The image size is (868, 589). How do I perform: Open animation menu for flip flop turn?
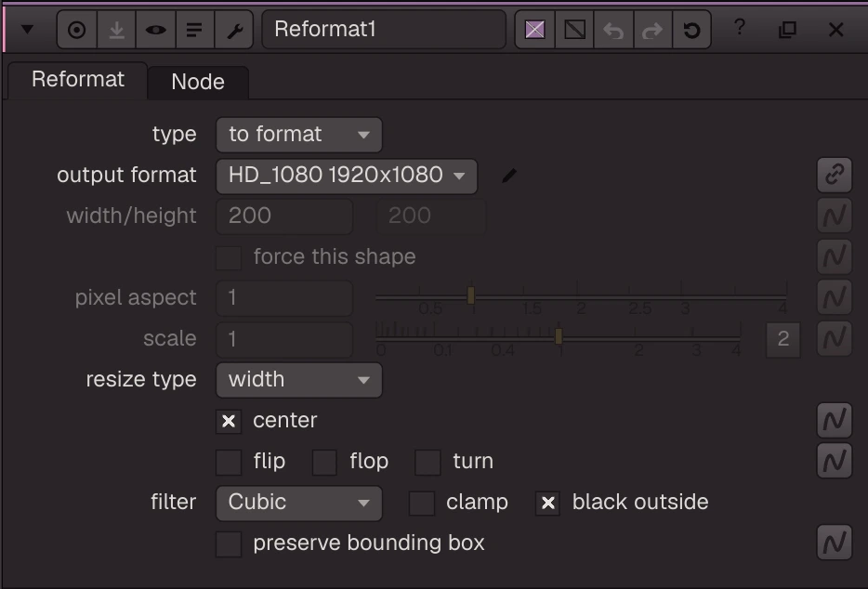[835, 461]
